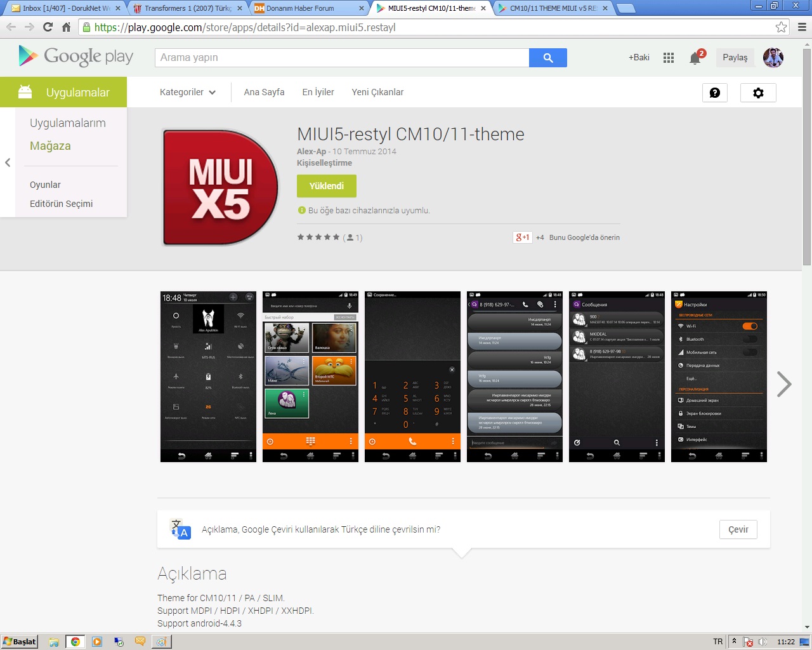Click the browser home icon
Screen dimensions: 812x650
point(66,27)
